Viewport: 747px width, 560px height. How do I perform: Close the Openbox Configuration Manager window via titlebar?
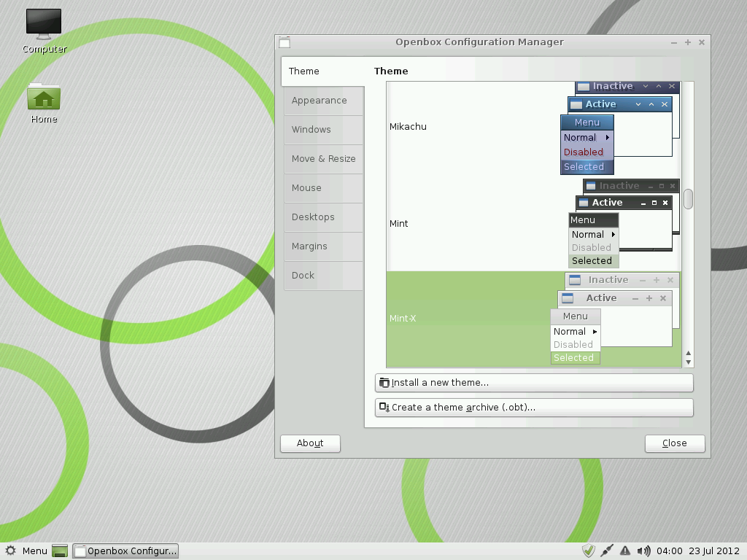click(x=702, y=42)
